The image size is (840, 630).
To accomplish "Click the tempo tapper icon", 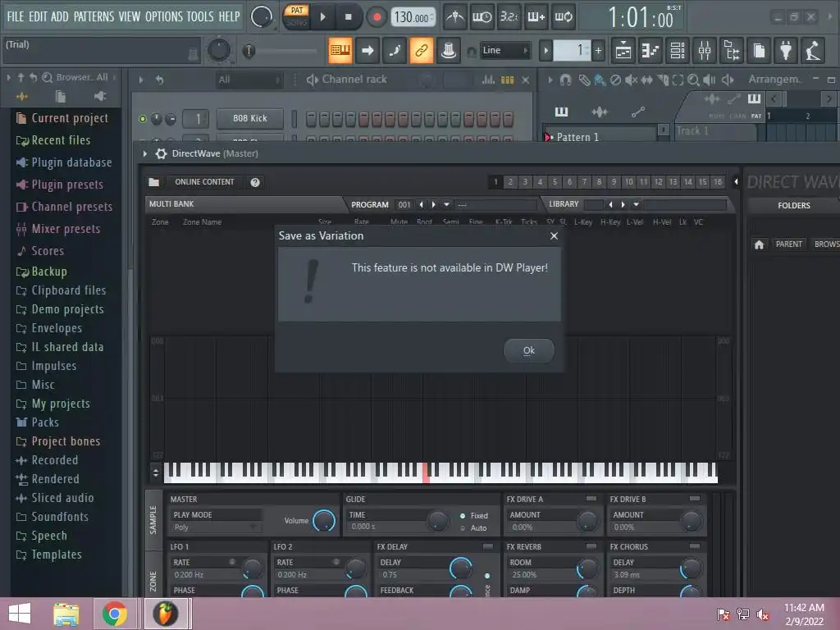I will 813,51.
